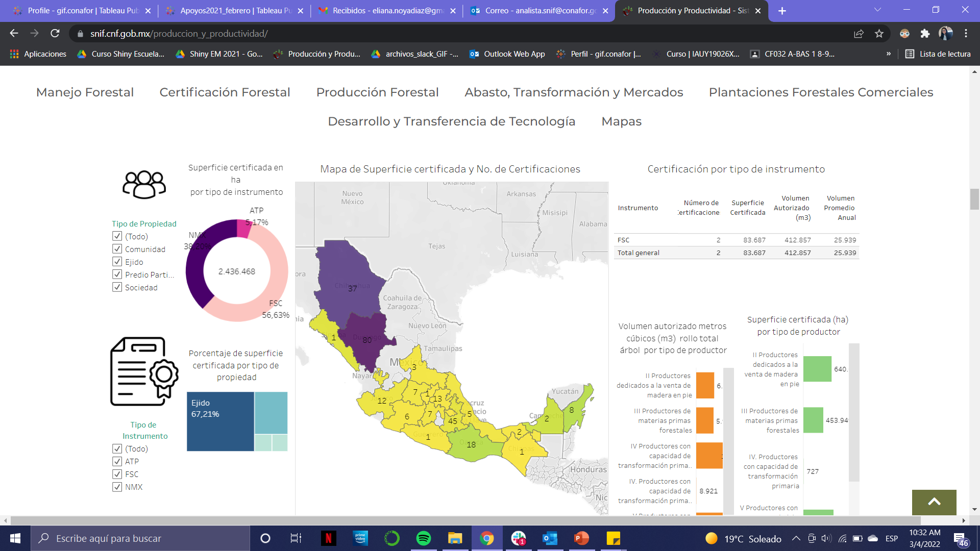Image resolution: width=980 pixels, height=551 pixels.
Task: Open Spotify from the taskbar
Action: [x=423, y=538]
